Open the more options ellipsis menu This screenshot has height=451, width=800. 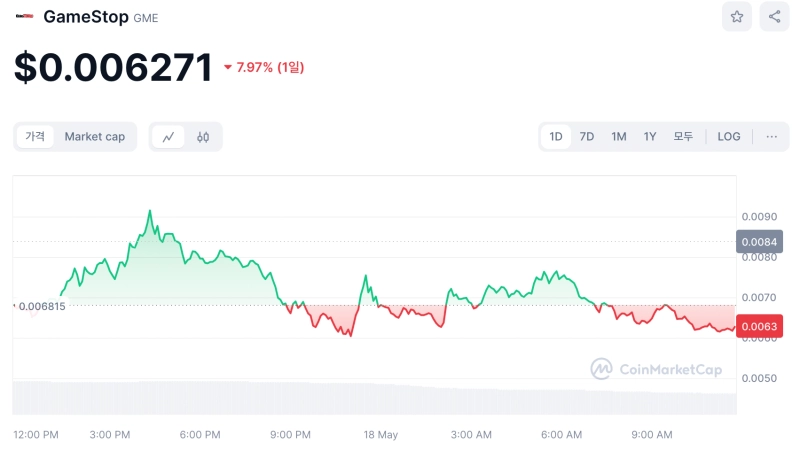[771, 137]
